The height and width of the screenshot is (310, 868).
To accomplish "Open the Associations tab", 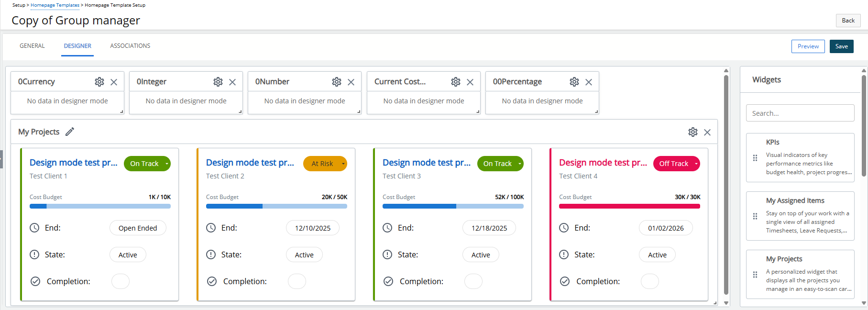I will coord(130,46).
